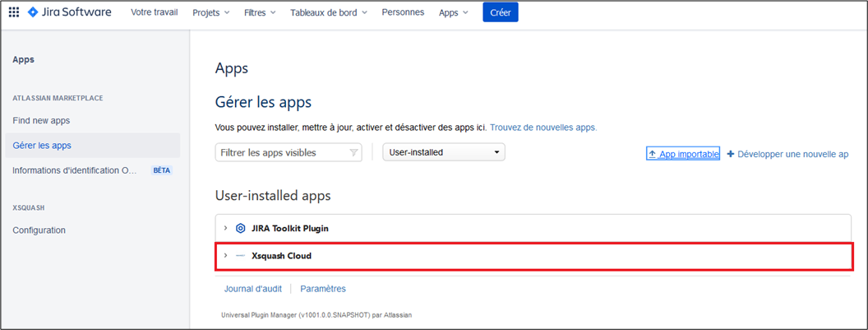Screen dimensions: 868x330
Task: Open the Projets menu
Action: 211,12
